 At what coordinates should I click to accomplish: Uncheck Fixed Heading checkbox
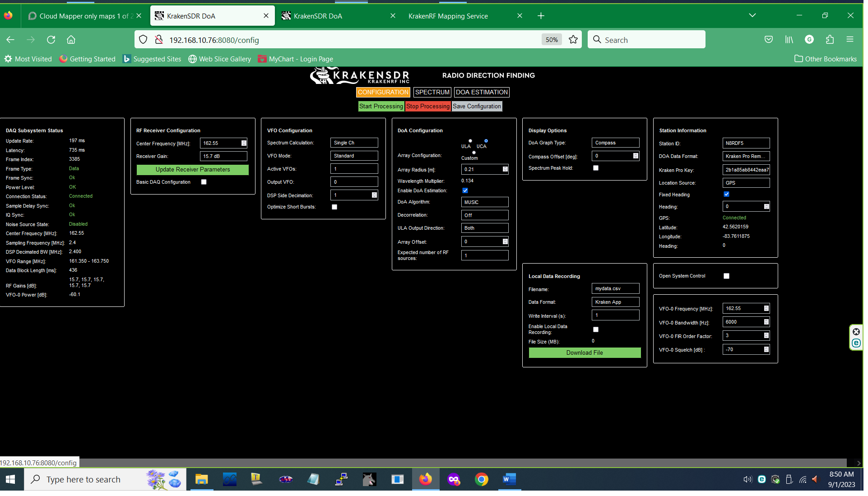coord(727,195)
